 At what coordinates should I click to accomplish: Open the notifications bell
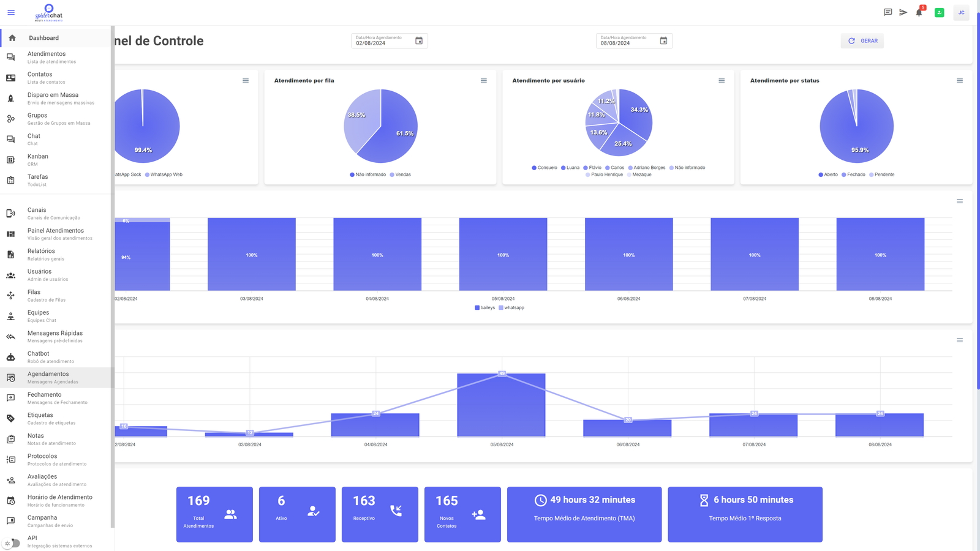click(919, 12)
